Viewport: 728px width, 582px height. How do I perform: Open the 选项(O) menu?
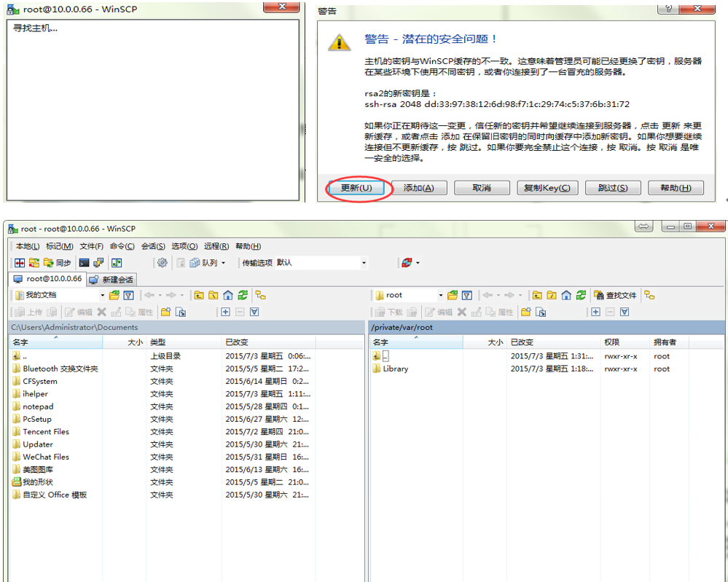(x=184, y=246)
